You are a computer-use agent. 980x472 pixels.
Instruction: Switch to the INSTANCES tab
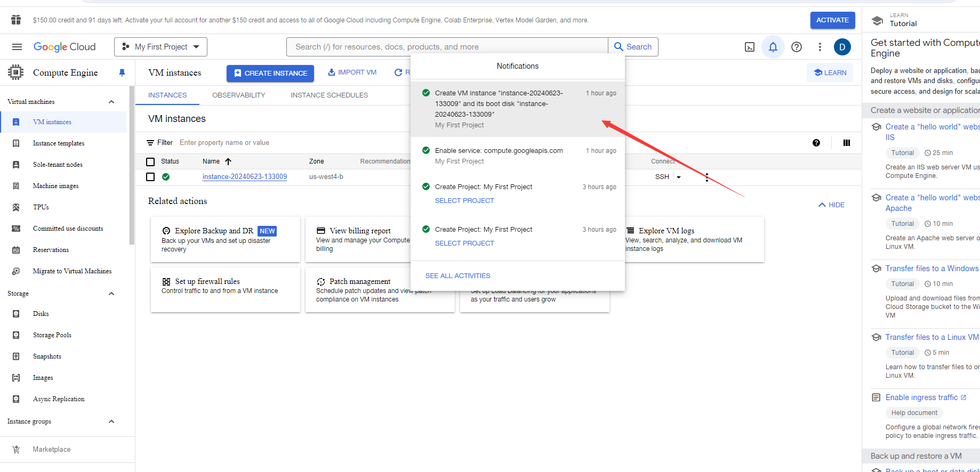167,95
